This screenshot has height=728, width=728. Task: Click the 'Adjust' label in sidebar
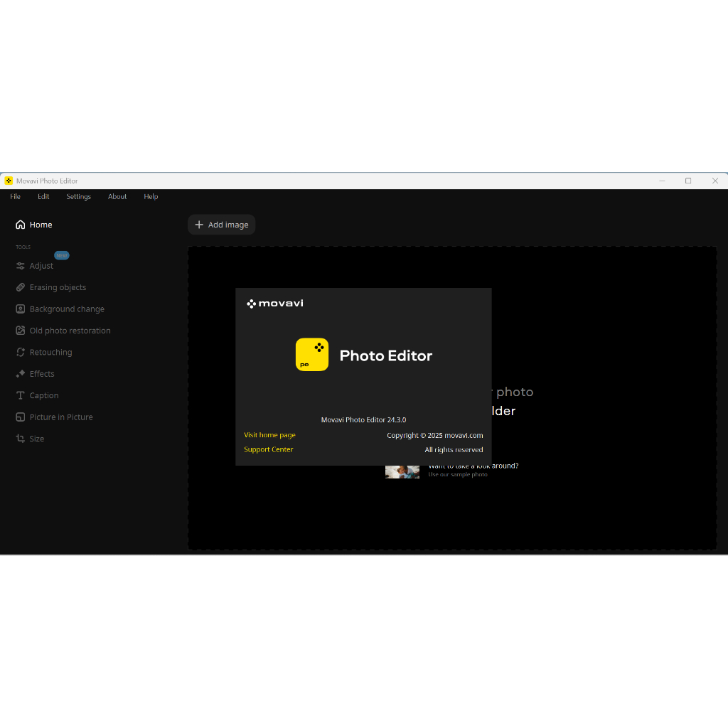coord(41,266)
